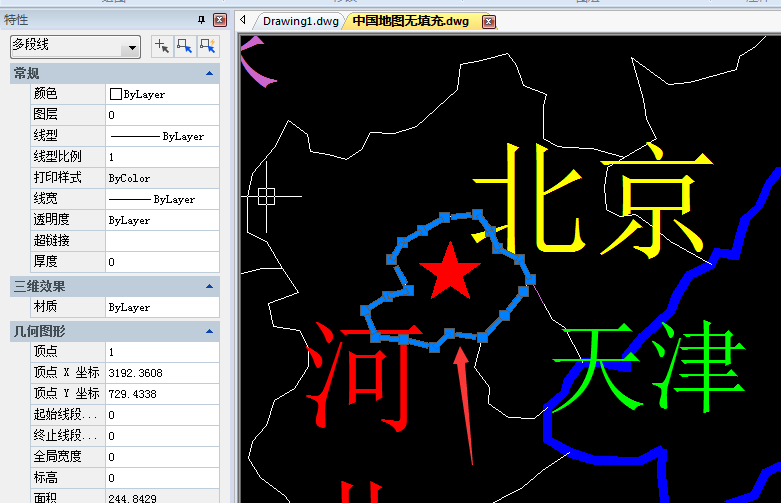This screenshot has height=503, width=781.
Task: Close the 中国地图无填充.dwg tab
Action: tap(489, 22)
